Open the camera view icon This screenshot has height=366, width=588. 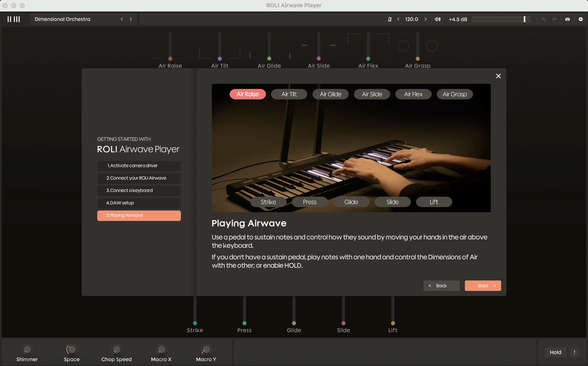tap(568, 19)
